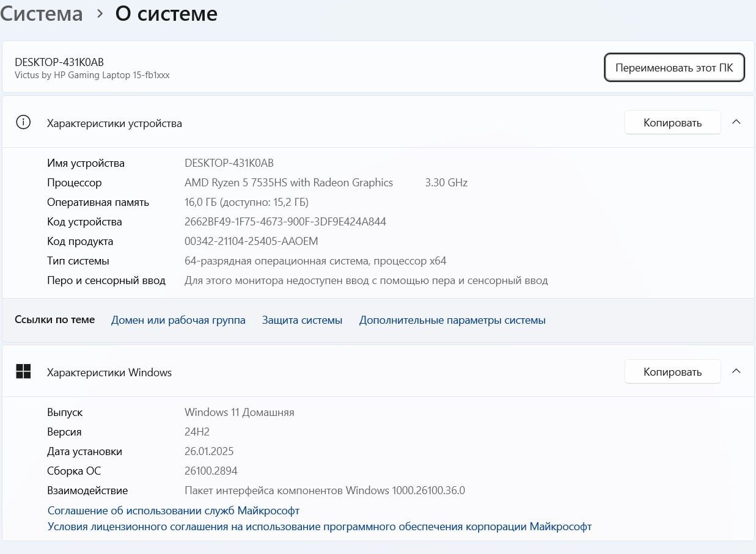Viewport: 756px width, 554px height.
Task: Click the Характеристики устройства header title
Action: tap(114, 123)
